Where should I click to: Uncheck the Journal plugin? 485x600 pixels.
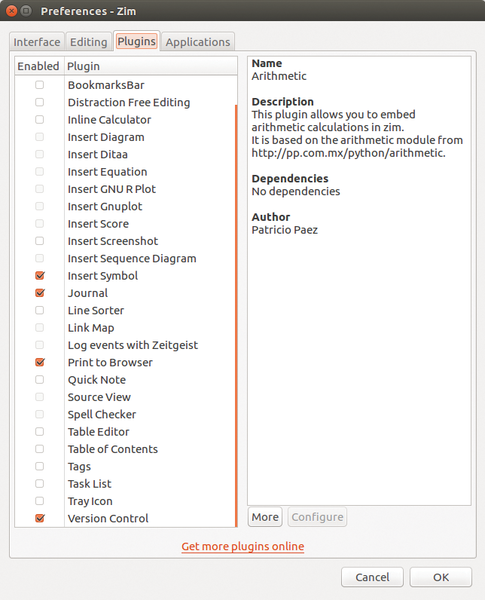pyautogui.click(x=39, y=293)
